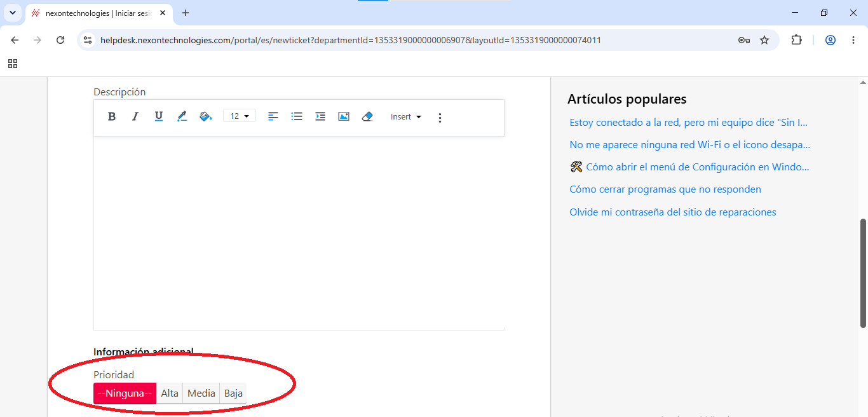Reload the helpdesk page
The height and width of the screenshot is (417, 868).
tap(60, 40)
